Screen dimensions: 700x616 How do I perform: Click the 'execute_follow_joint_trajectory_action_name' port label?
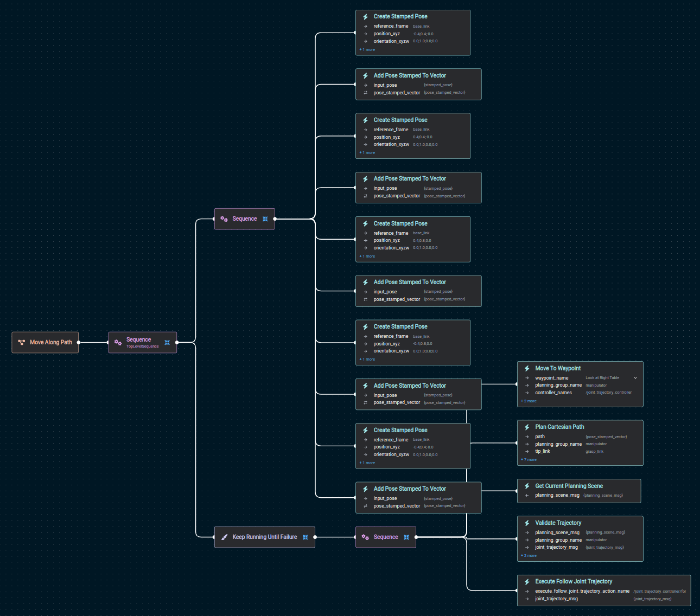click(582, 591)
